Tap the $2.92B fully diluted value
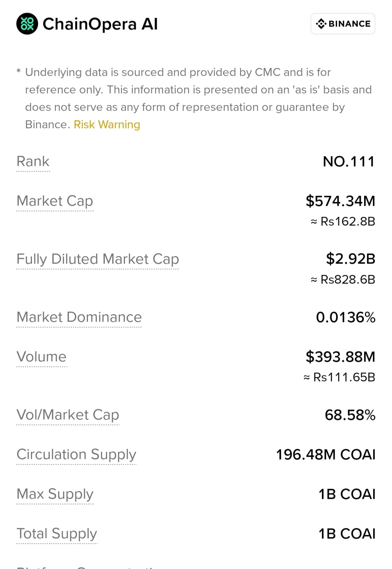Image resolution: width=392 pixels, height=569 pixels. [351, 259]
